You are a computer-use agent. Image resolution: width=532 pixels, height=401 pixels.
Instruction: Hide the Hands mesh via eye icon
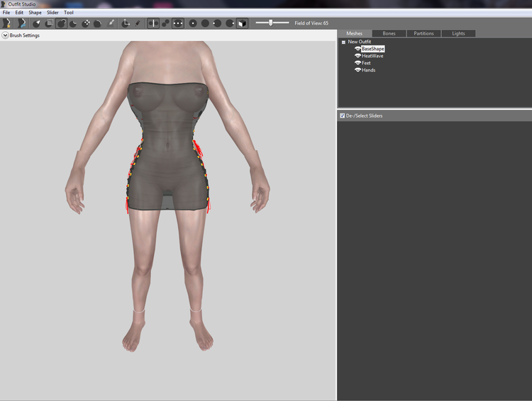pyautogui.click(x=358, y=70)
